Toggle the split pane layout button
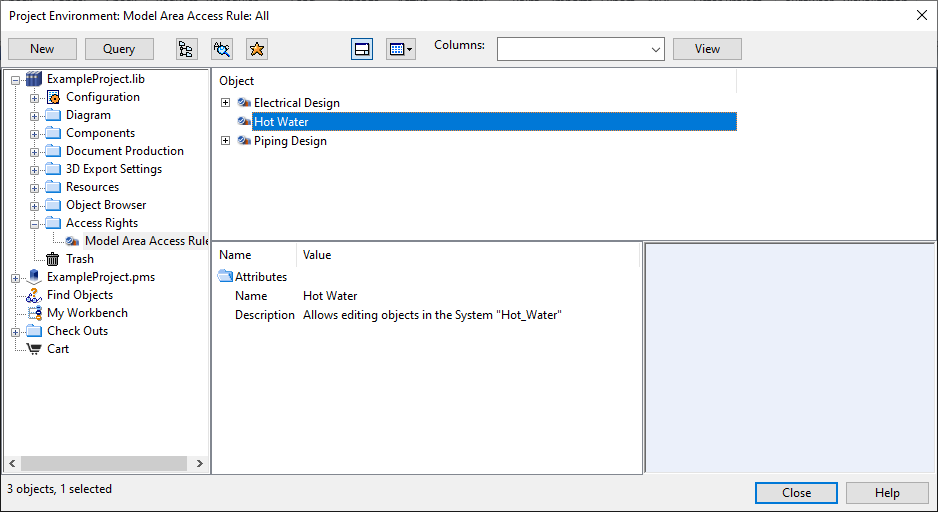The width and height of the screenshot is (938, 512). click(x=362, y=49)
